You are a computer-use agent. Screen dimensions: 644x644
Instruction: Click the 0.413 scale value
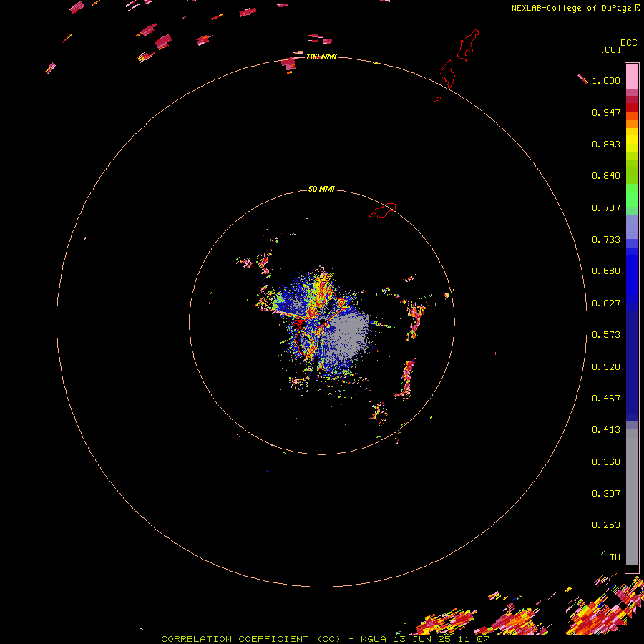(x=606, y=430)
